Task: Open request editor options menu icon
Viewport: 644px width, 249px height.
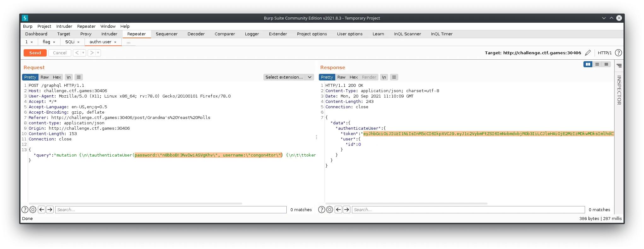Action: click(79, 77)
